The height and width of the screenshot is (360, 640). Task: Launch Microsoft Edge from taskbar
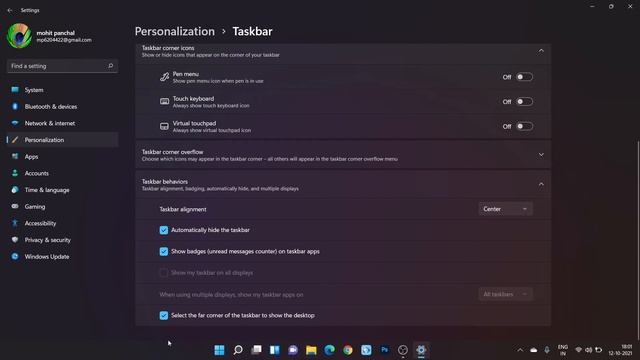329,350
